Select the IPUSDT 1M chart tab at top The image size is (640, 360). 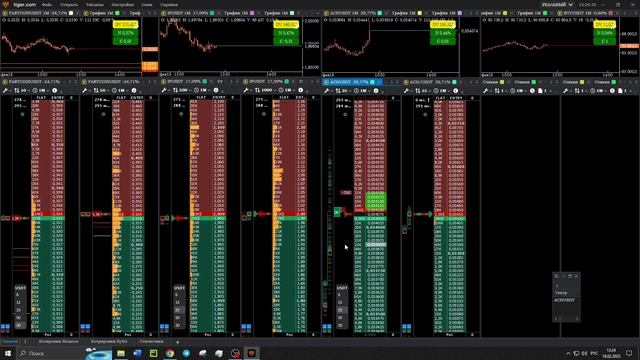(x=188, y=13)
